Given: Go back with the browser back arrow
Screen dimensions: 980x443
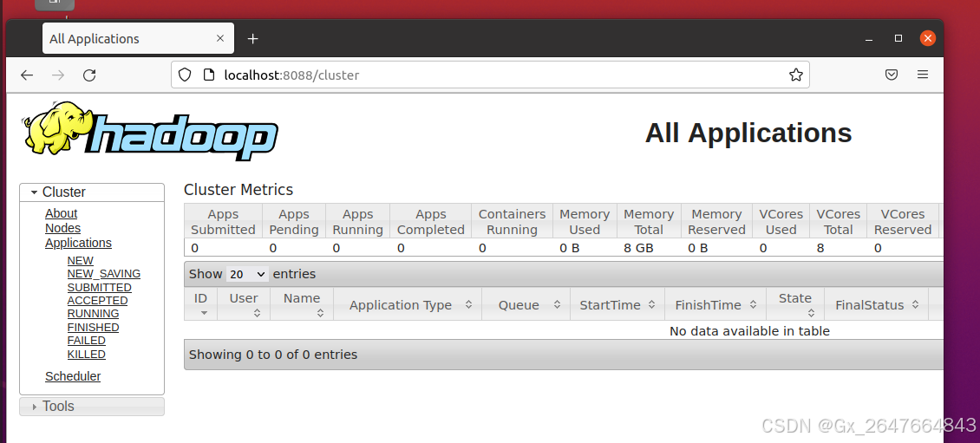Looking at the screenshot, I should 26,75.
